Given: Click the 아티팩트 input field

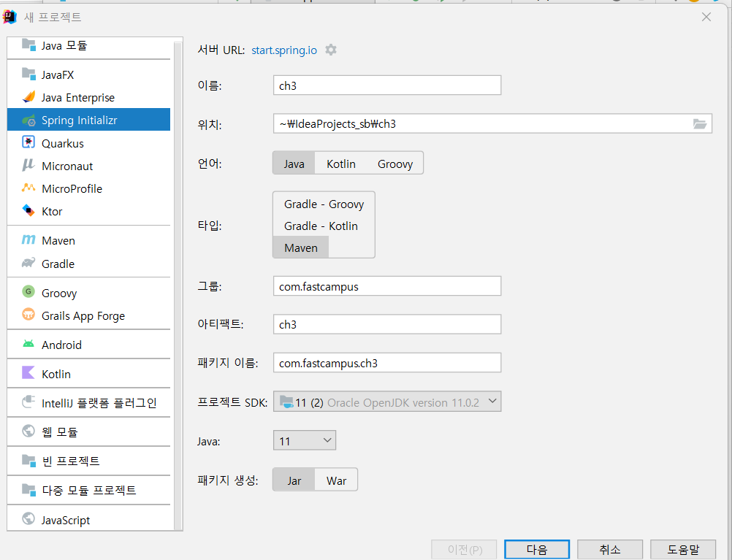Looking at the screenshot, I should click(x=387, y=324).
